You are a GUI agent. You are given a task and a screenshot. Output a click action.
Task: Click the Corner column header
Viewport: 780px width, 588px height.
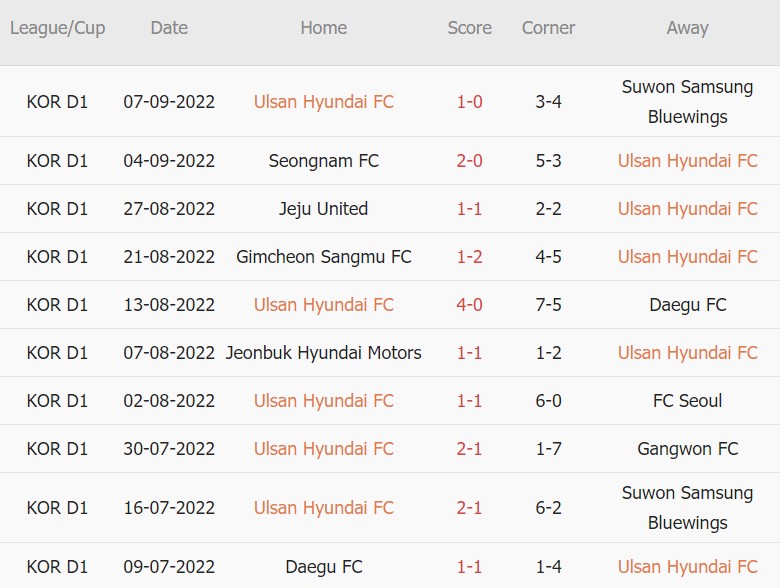pyautogui.click(x=548, y=28)
